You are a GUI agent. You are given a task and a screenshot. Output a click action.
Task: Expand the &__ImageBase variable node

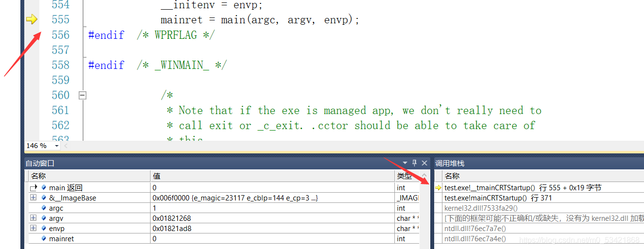click(x=33, y=198)
